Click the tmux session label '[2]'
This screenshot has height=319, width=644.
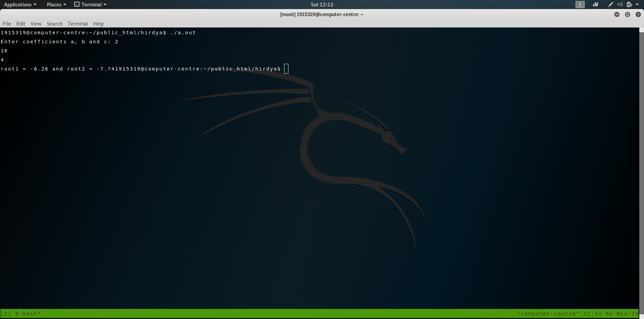tap(6, 314)
